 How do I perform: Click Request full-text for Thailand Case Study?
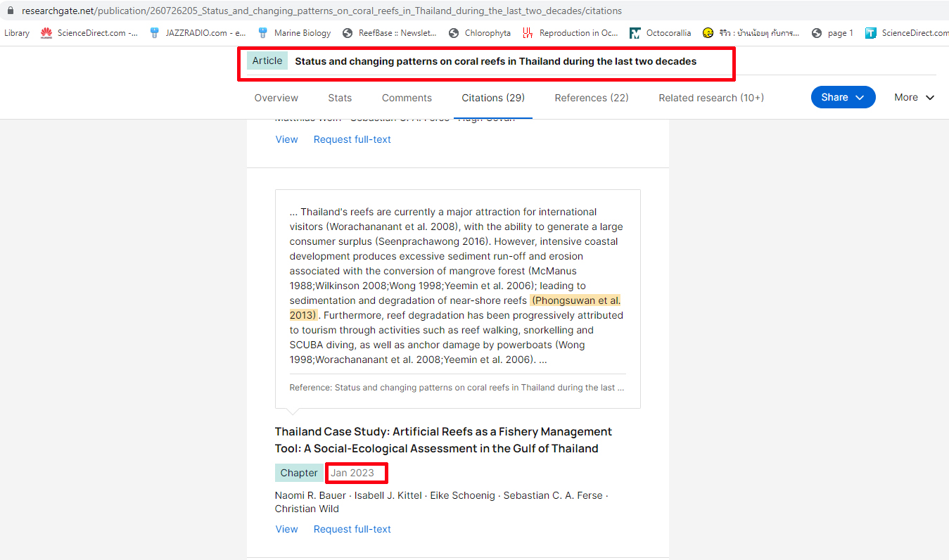[x=352, y=529]
